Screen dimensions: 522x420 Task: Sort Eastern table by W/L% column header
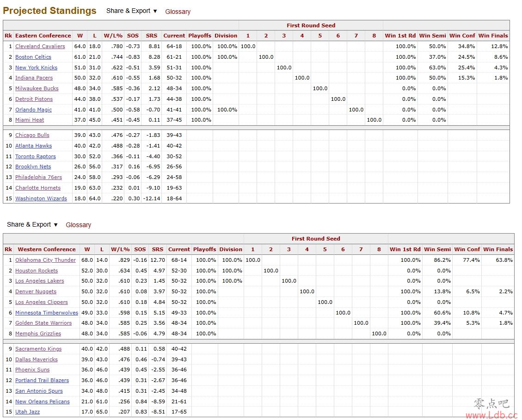(x=113, y=36)
